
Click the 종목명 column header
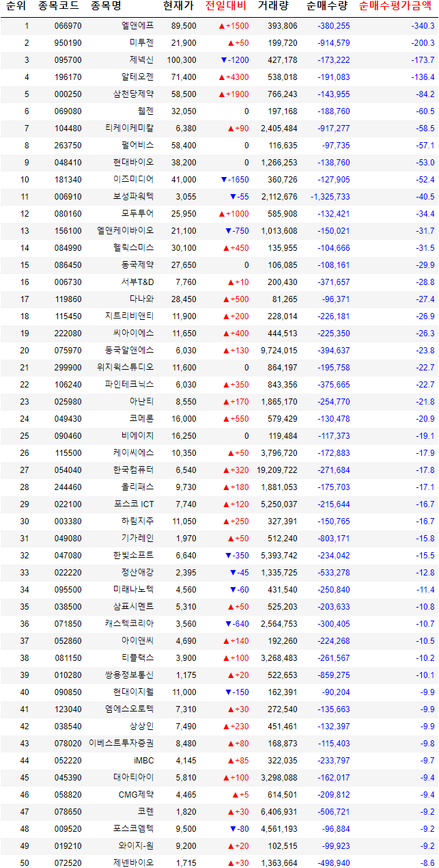(105, 7)
